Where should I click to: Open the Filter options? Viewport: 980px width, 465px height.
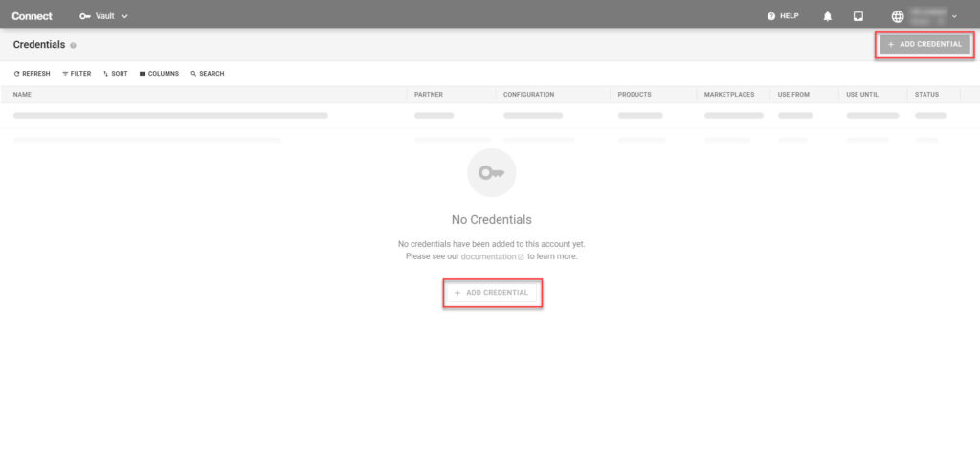coord(77,74)
